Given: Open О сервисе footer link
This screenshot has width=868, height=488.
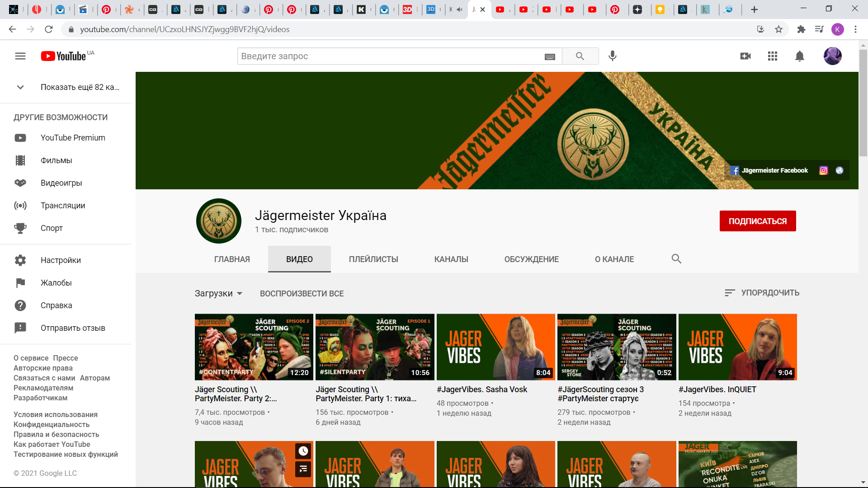Looking at the screenshot, I should (x=31, y=358).
